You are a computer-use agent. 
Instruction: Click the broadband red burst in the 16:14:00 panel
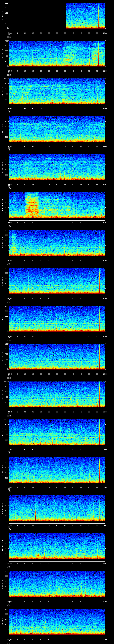click(x=32, y=204)
